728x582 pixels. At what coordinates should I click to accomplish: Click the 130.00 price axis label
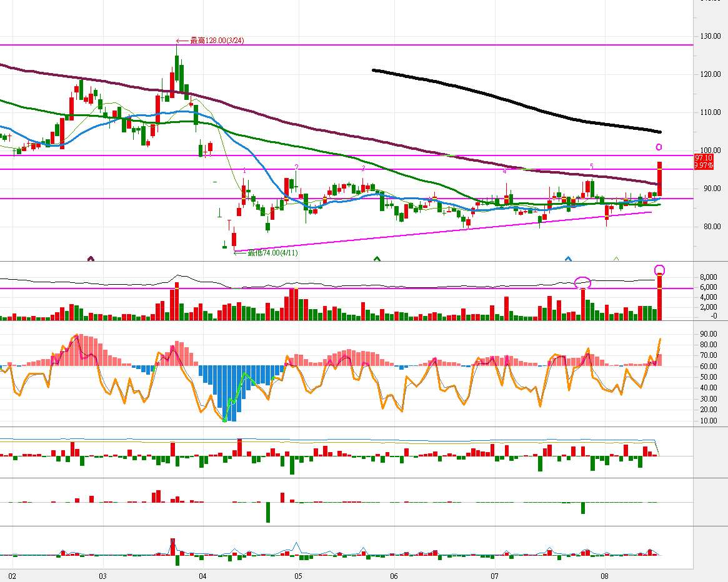709,36
